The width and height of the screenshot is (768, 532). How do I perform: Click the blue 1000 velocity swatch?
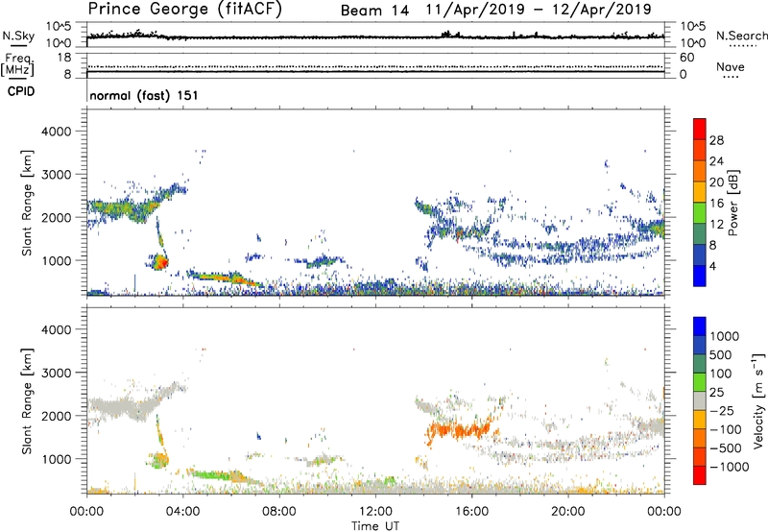700,326
